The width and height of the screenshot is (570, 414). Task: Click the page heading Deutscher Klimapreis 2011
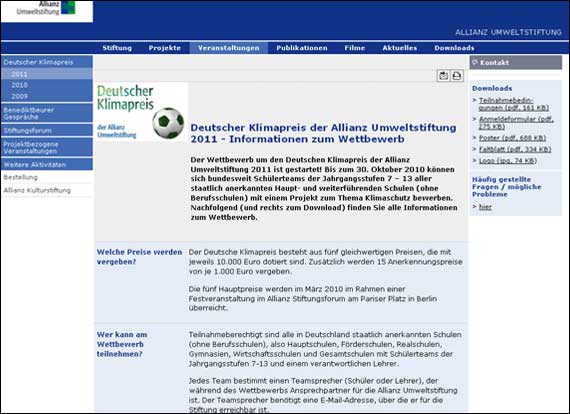(x=323, y=133)
